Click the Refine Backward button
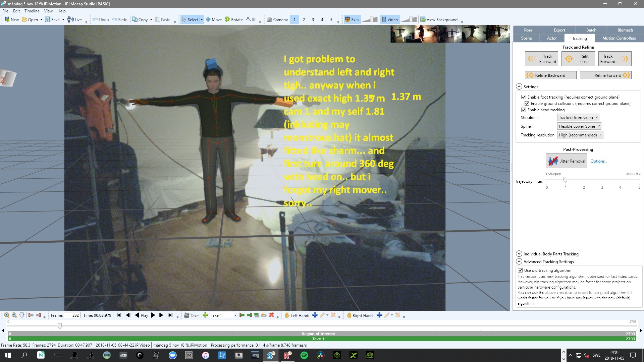This screenshot has height=362, width=644. (x=550, y=75)
